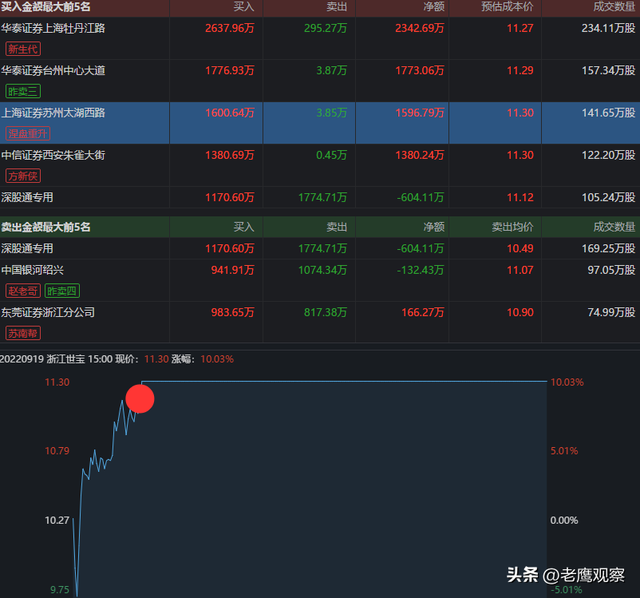Click the 10.79 price axis label
This screenshot has height=598, width=640.
pyautogui.click(x=57, y=451)
